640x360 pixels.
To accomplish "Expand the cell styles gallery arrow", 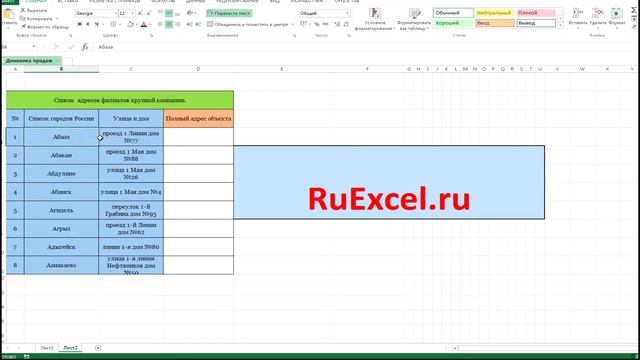I will point(560,26).
